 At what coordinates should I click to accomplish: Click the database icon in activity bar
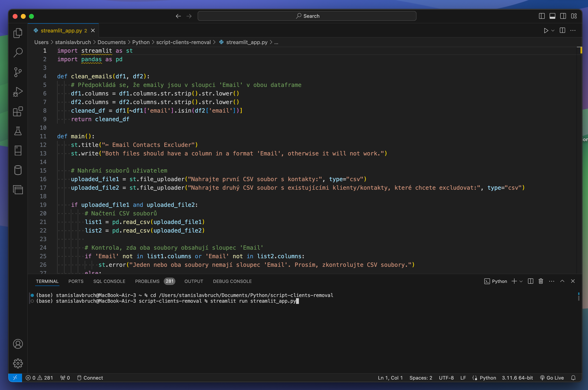18,170
